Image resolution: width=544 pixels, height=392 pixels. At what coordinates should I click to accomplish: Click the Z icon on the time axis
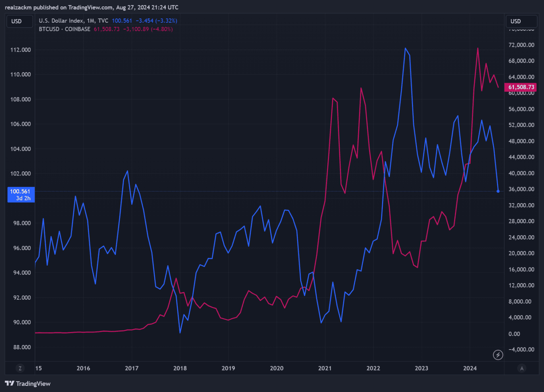click(20, 368)
